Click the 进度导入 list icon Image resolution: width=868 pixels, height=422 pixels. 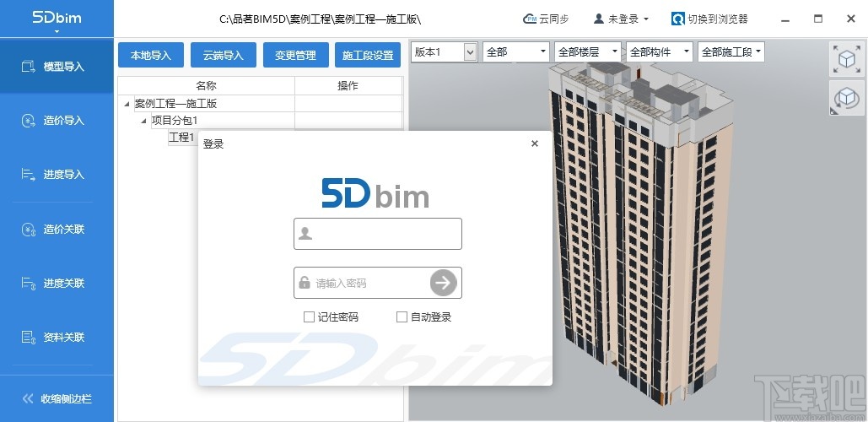click(28, 175)
